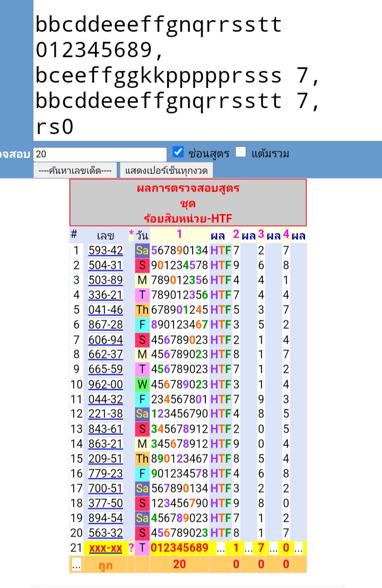The image size is (382, 588).
Task: Select the 563-32 number link
Action: click(106, 533)
